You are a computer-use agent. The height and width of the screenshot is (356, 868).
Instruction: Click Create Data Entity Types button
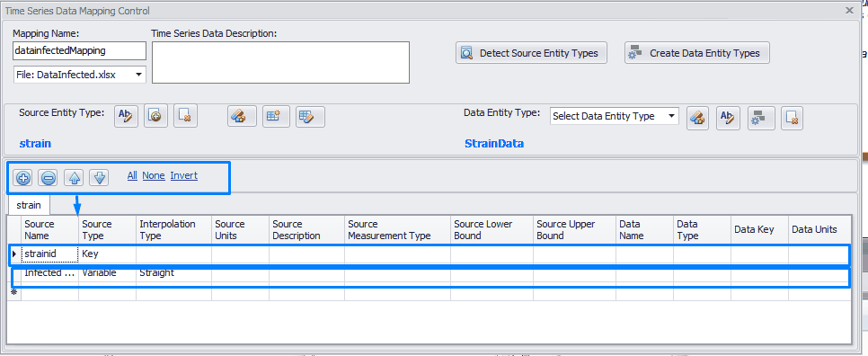click(x=697, y=53)
